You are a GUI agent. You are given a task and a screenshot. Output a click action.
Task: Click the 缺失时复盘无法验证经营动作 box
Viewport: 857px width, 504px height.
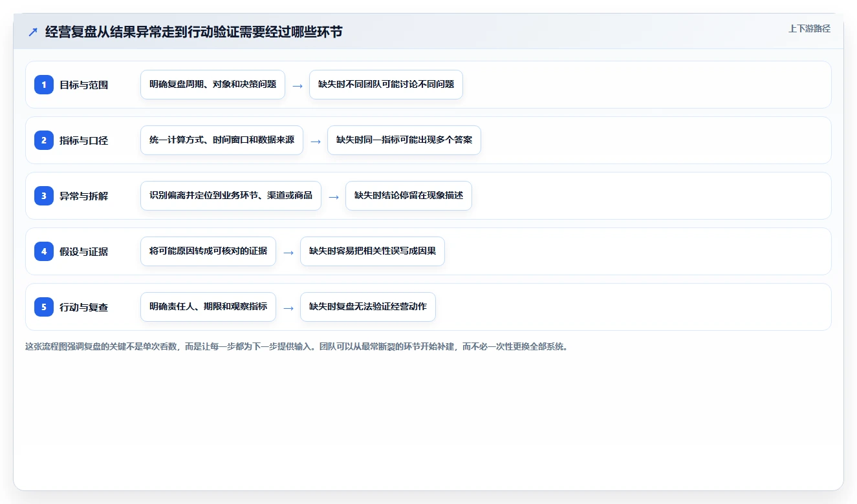point(368,307)
